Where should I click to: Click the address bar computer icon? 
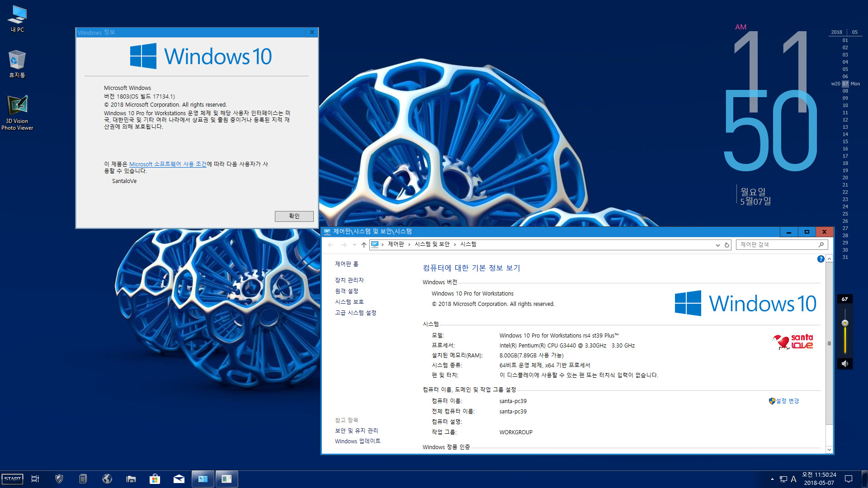375,244
